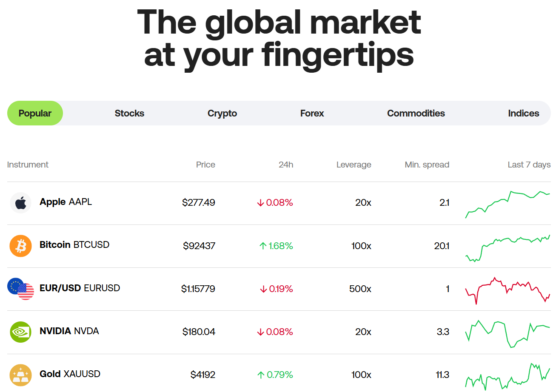Click the Apple logo icon
The width and height of the screenshot is (559, 392).
(x=20, y=203)
